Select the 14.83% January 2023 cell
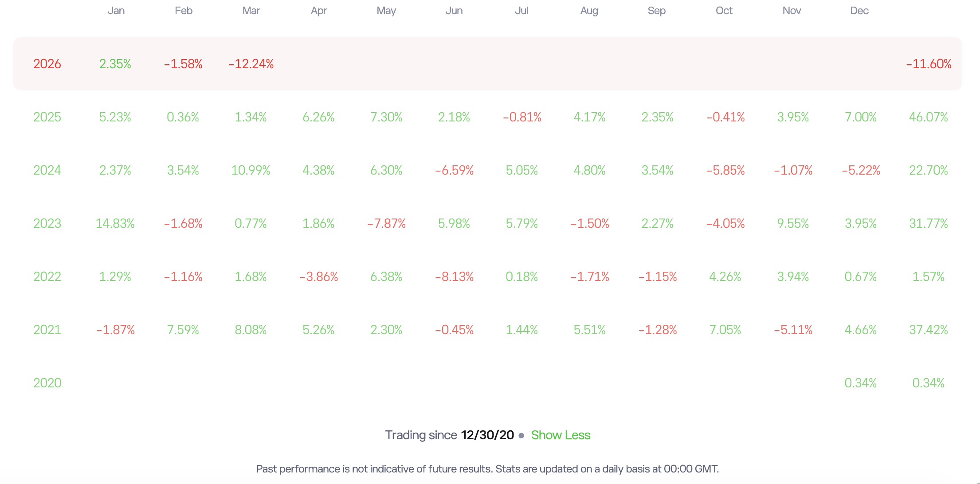The width and height of the screenshot is (980, 484). (x=115, y=223)
